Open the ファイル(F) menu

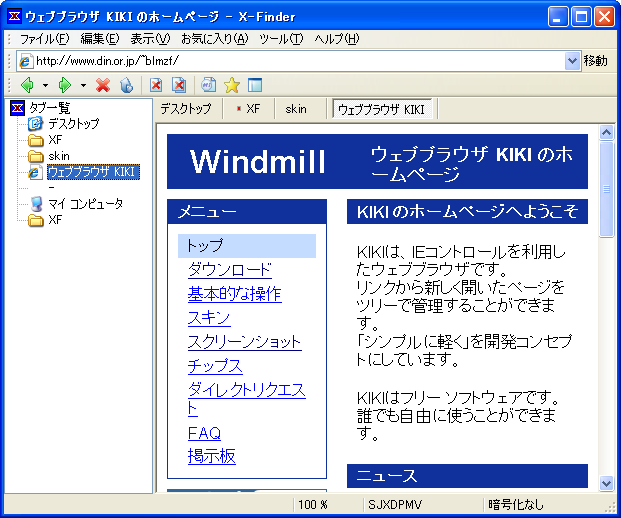[44, 39]
